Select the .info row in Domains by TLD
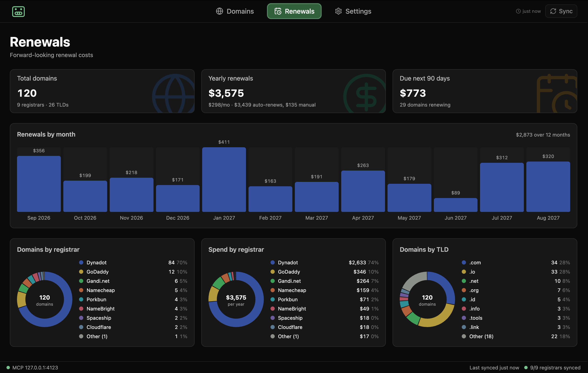 pyautogui.click(x=516, y=309)
